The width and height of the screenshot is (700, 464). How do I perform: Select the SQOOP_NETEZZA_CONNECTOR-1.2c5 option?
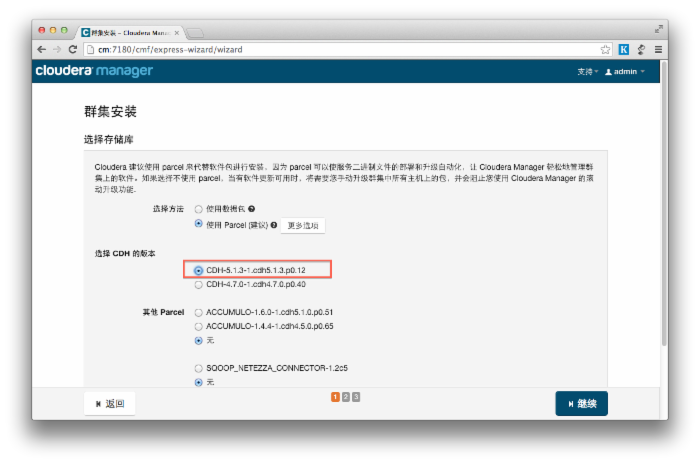198,368
